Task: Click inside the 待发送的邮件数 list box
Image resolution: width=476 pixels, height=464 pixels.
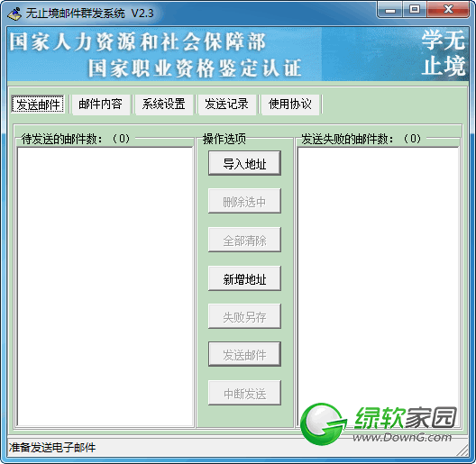Action: [x=105, y=287]
